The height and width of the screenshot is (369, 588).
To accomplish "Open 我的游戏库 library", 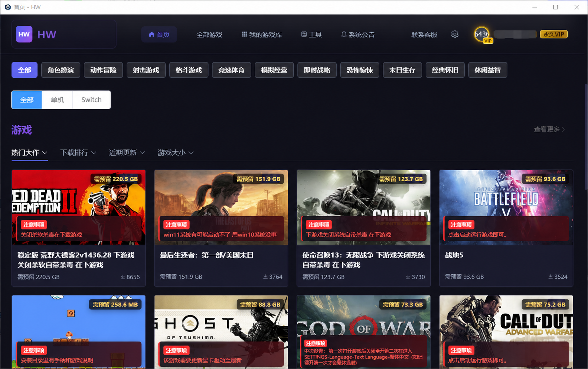I will click(262, 35).
